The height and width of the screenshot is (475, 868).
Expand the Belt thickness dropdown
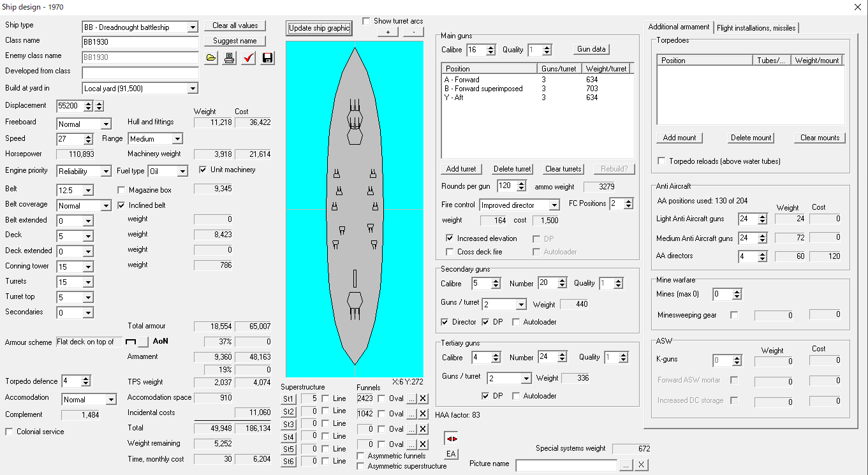tap(88, 191)
